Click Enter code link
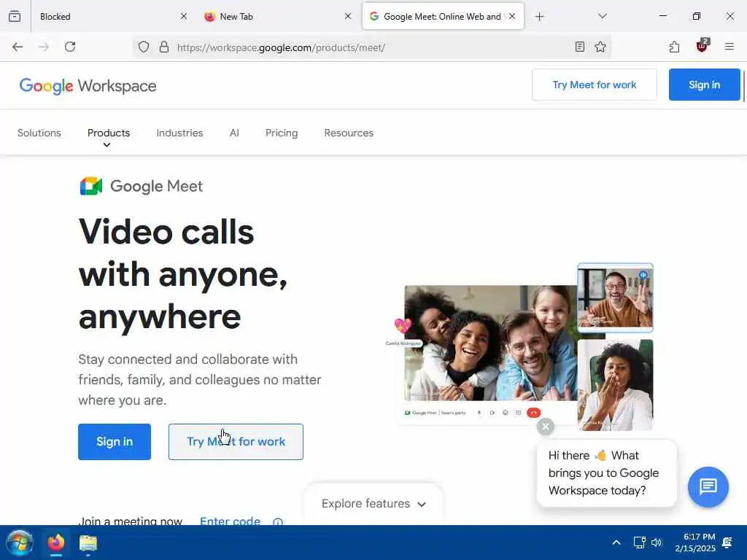This screenshot has width=747, height=560. 230,521
